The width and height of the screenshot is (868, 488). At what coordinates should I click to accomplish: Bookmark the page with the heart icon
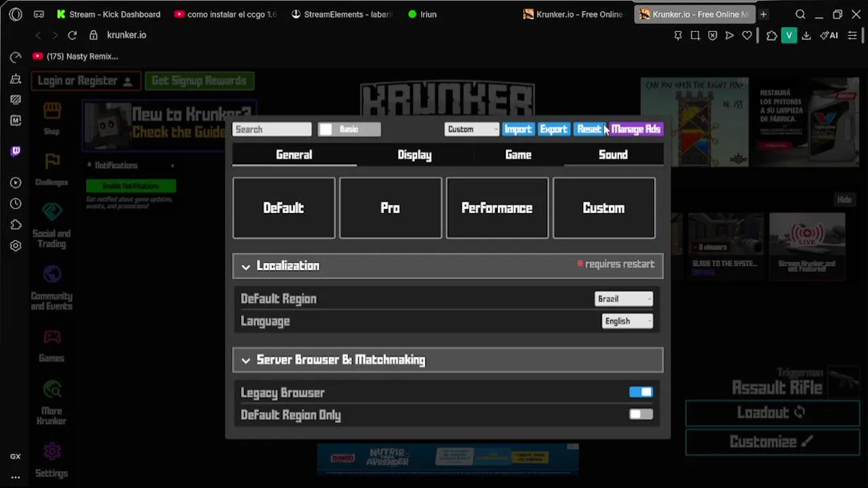point(747,35)
